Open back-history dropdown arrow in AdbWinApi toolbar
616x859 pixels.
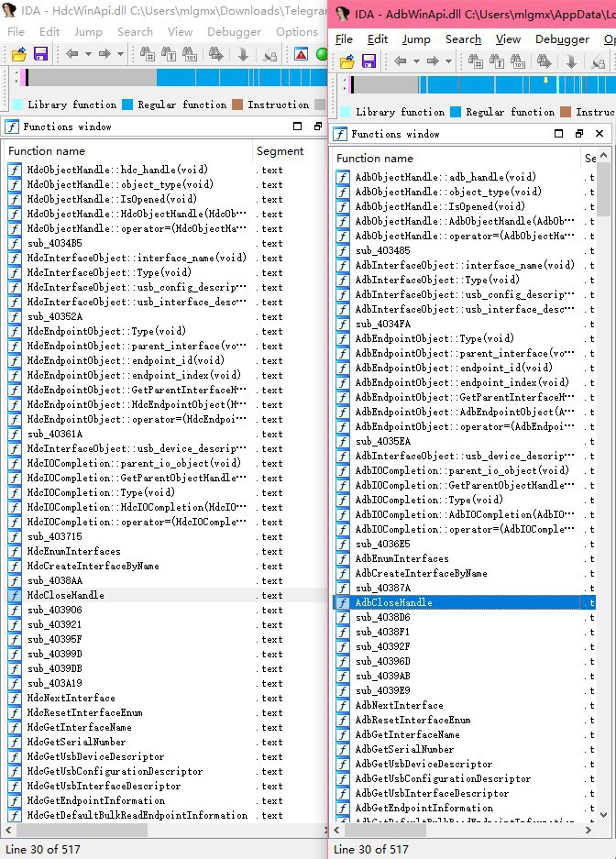pos(416,61)
